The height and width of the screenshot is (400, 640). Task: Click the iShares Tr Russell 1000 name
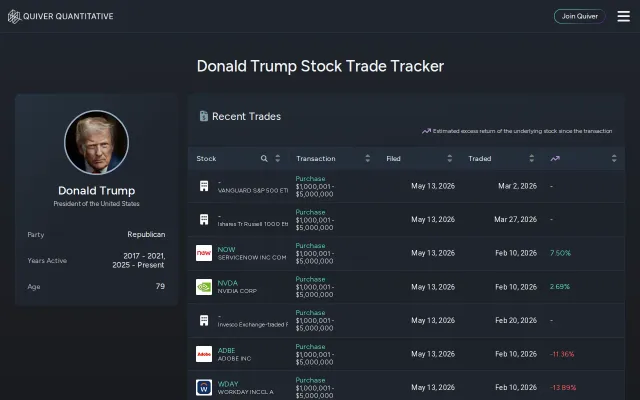click(253, 224)
